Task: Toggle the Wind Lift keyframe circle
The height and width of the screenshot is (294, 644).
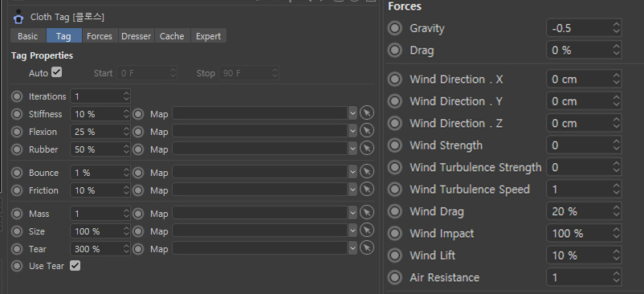Action: (395, 255)
